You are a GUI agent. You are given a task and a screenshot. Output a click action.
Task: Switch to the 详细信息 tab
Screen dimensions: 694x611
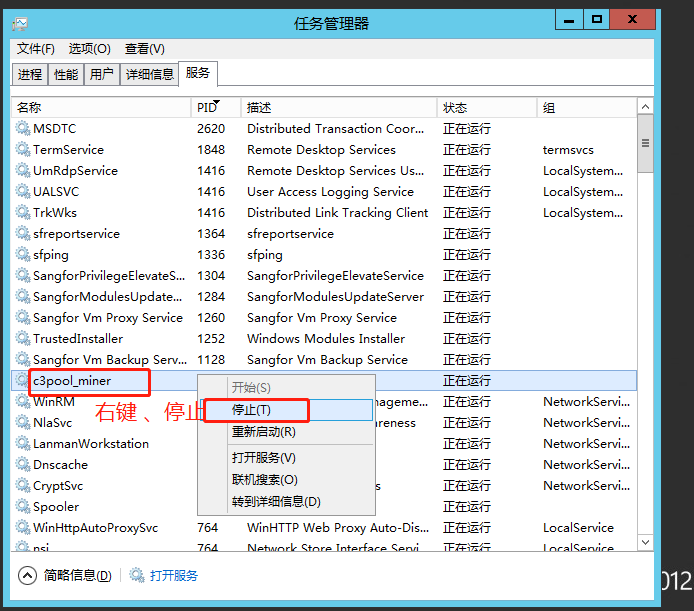click(149, 74)
